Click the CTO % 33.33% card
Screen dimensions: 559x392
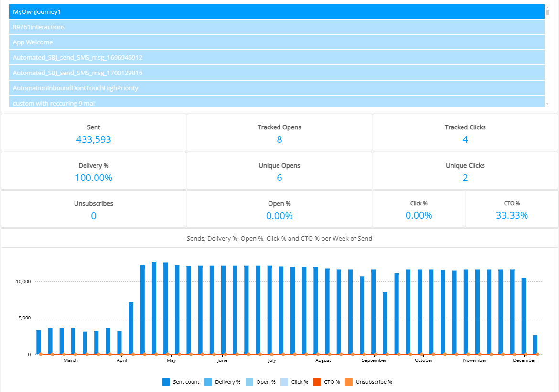[512, 210]
